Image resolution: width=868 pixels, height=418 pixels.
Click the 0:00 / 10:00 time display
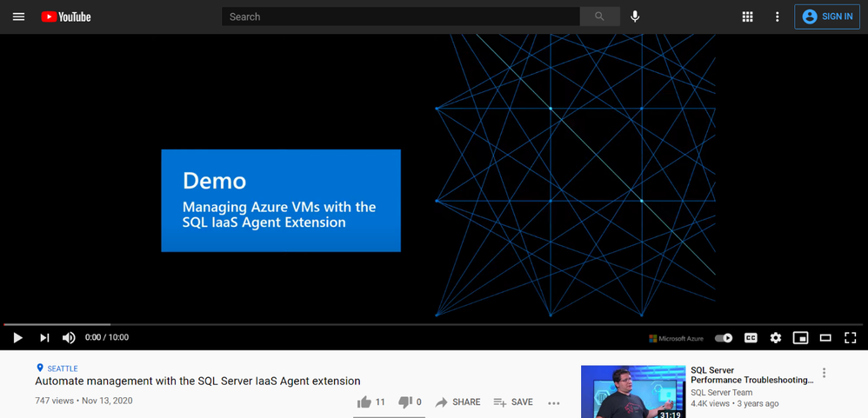tap(107, 337)
